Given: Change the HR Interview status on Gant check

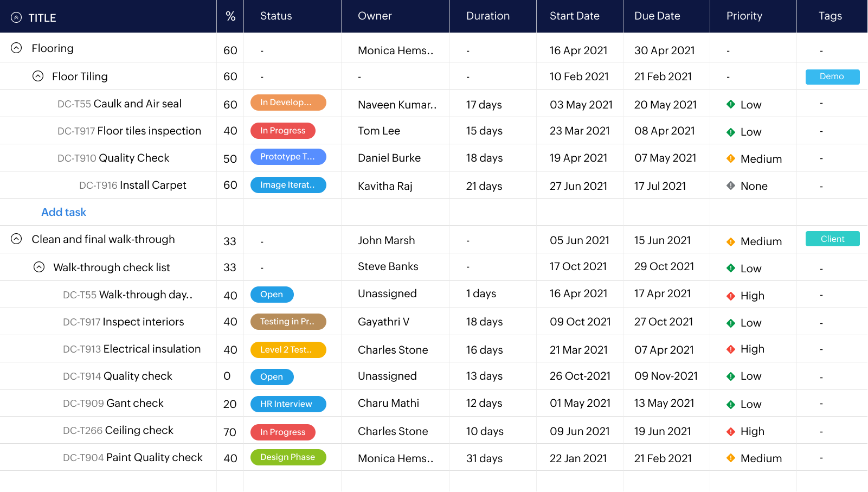Looking at the screenshot, I should tap(288, 404).
